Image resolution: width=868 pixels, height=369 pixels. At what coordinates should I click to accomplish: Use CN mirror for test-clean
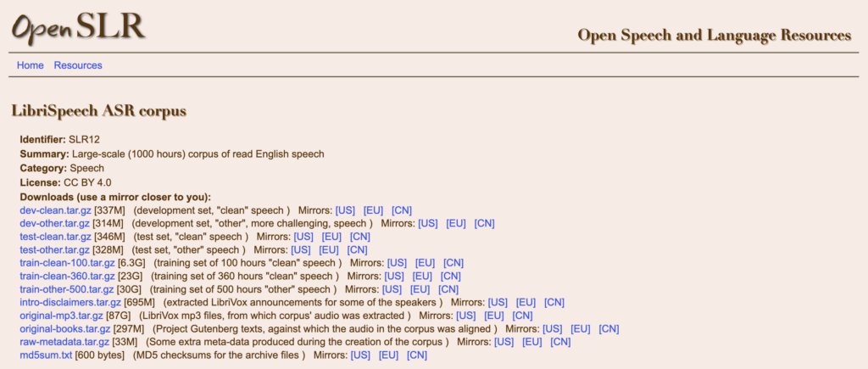click(x=359, y=238)
